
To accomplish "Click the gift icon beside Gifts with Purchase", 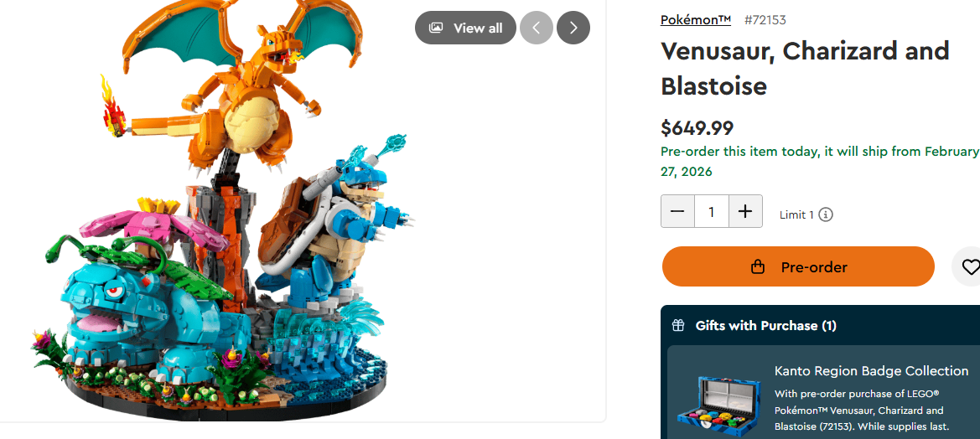I will (678, 325).
